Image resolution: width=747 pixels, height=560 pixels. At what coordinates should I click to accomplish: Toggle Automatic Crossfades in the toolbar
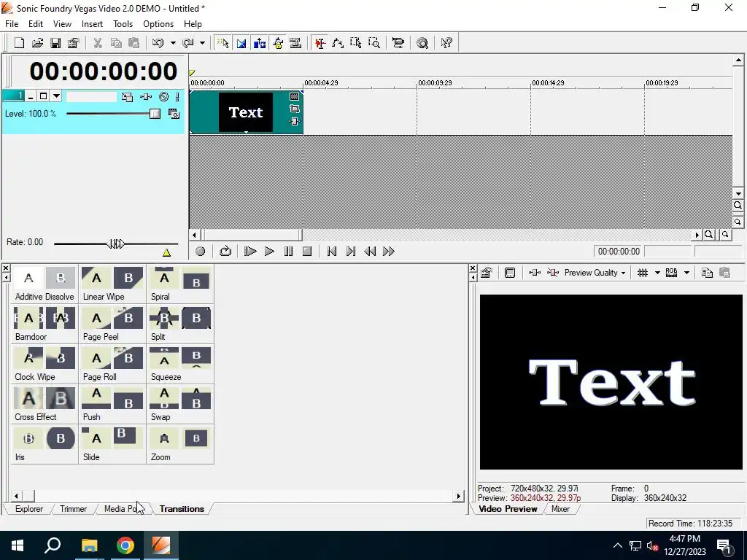point(241,43)
